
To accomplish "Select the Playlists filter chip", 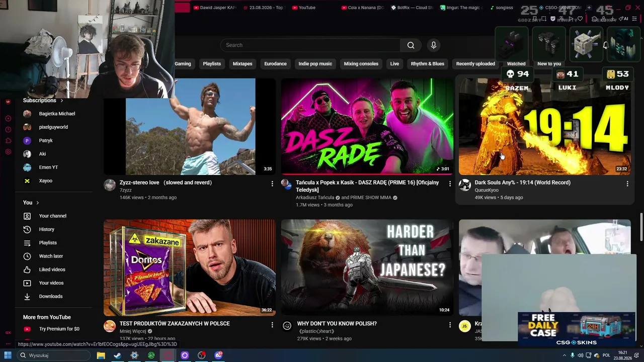I will coord(212,64).
